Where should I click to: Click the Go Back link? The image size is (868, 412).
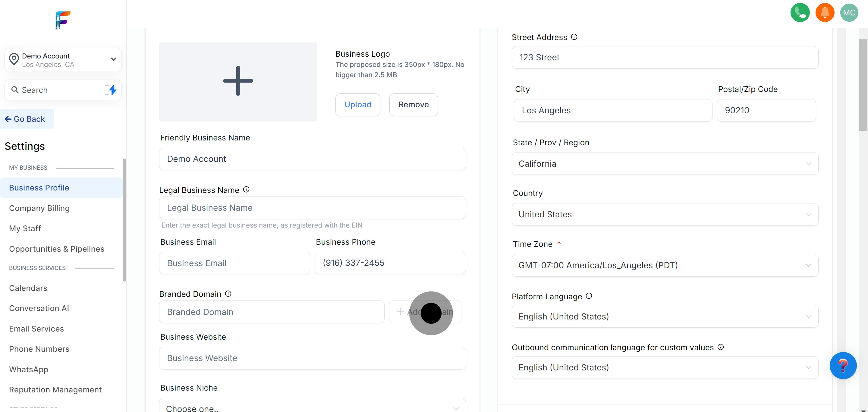27,119
